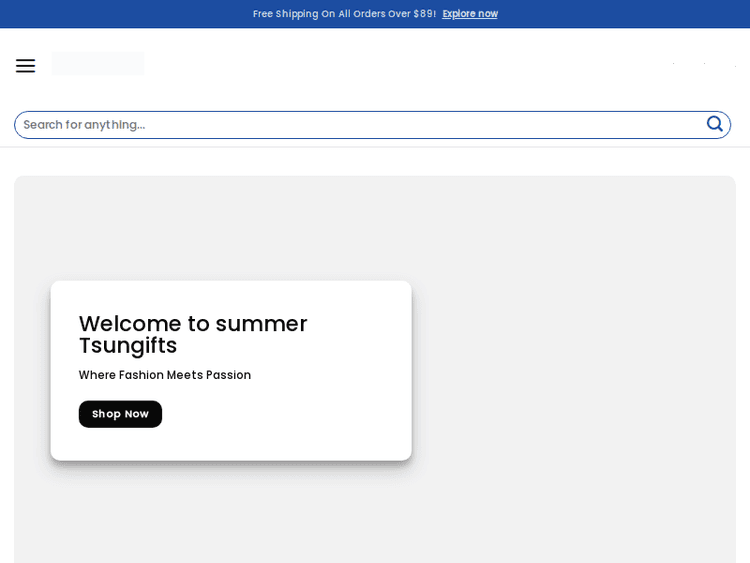Click the Free Shipping announcement text

coord(344,14)
